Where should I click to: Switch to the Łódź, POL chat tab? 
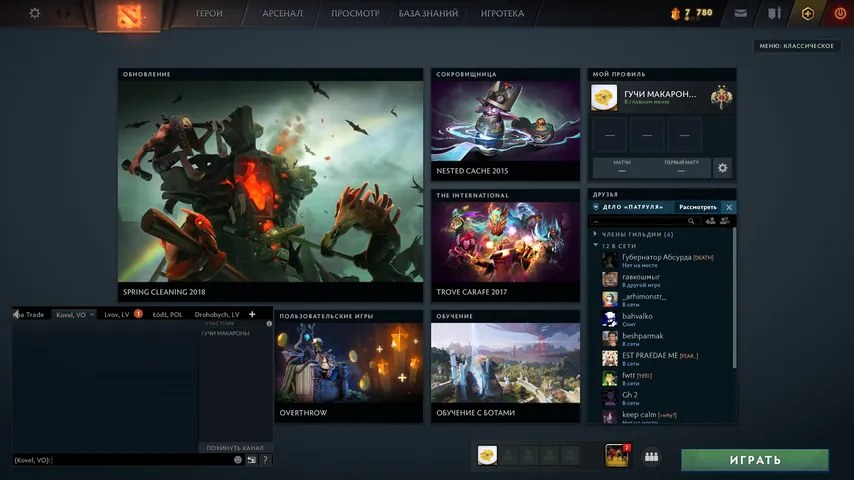coord(167,314)
